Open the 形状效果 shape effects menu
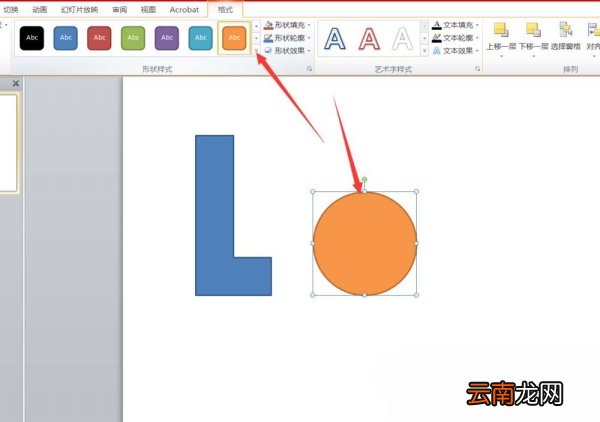Screen dimensions: 600x422 click(287, 51)
